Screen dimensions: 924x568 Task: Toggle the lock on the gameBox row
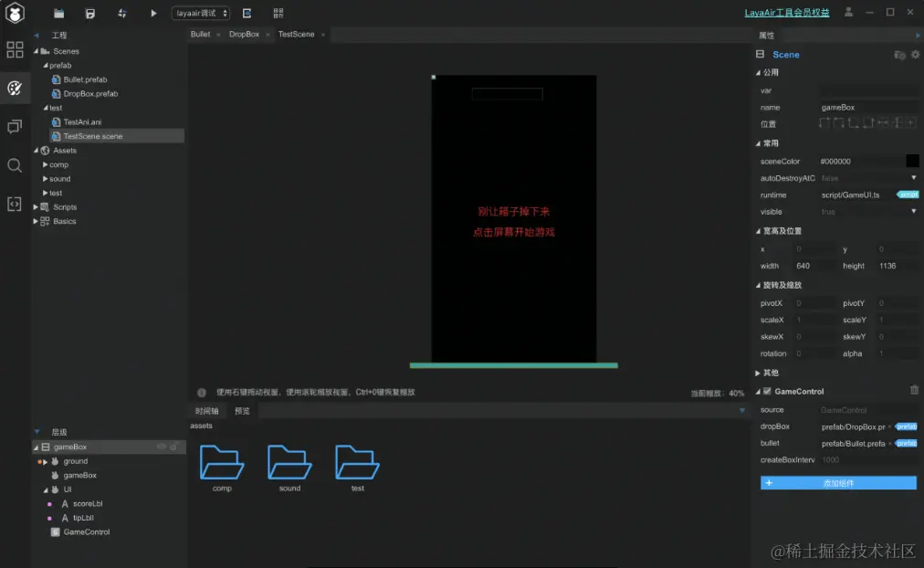173,447
